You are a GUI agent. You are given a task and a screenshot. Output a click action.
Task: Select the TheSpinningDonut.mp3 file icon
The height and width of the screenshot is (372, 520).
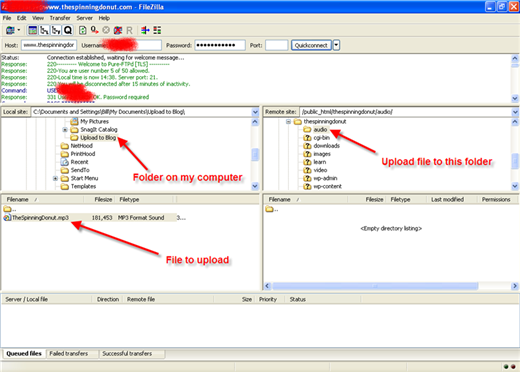[7, 218]
